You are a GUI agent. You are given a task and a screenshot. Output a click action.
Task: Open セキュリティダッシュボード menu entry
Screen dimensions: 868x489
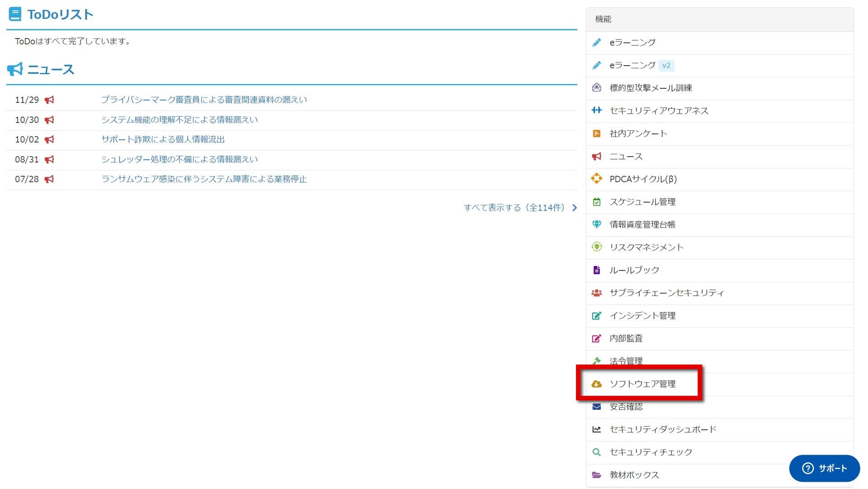(x=720, y=430)
